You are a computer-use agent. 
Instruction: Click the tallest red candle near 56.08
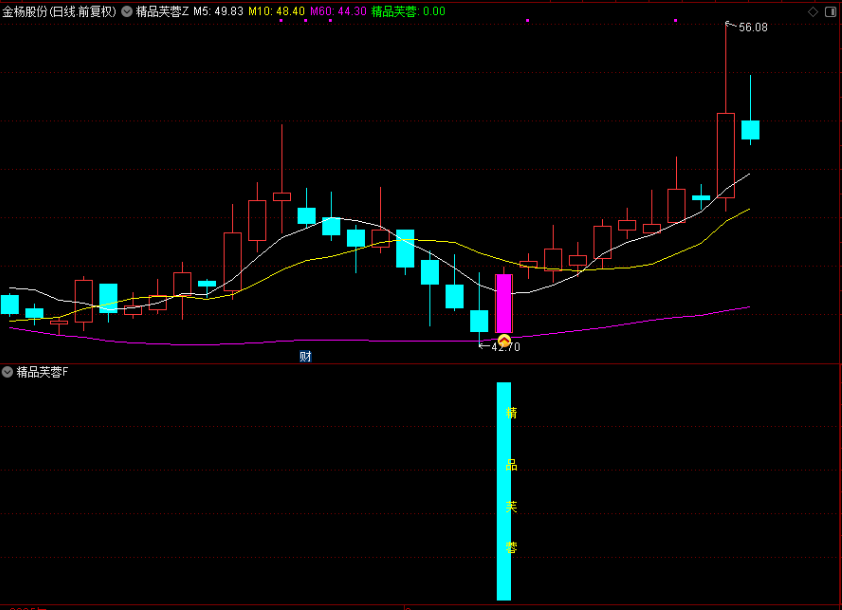point(726,149)
